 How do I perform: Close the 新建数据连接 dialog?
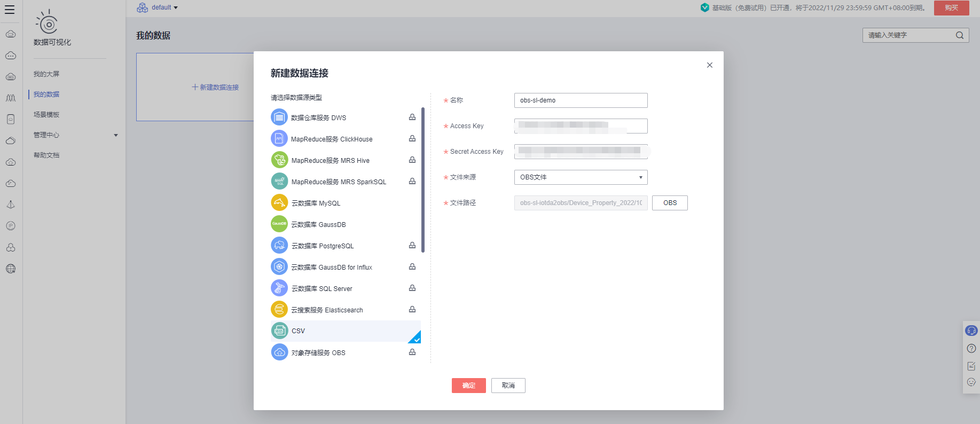coord(710,65)
